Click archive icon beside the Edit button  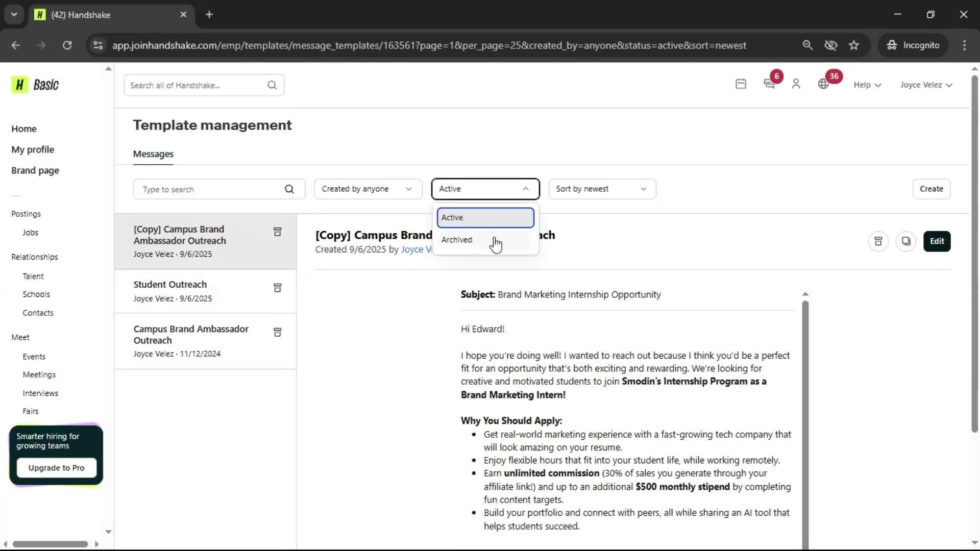tap(878, 241)
